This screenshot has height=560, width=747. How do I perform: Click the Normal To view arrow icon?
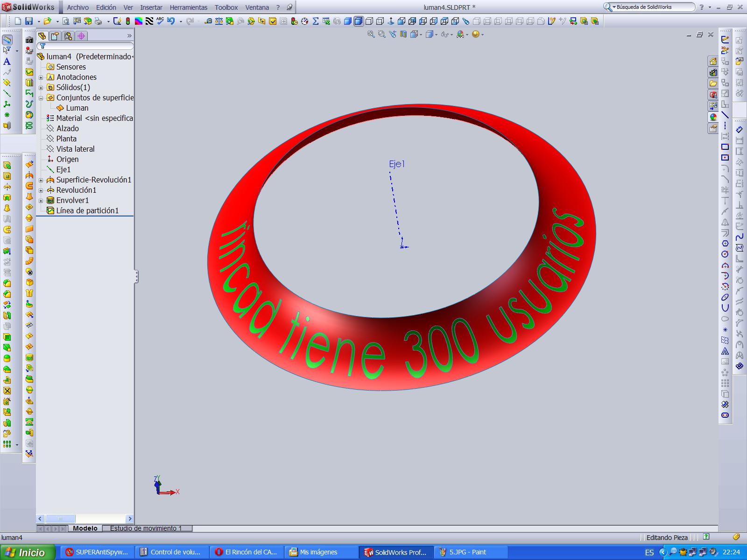click(x=391, y=21)
